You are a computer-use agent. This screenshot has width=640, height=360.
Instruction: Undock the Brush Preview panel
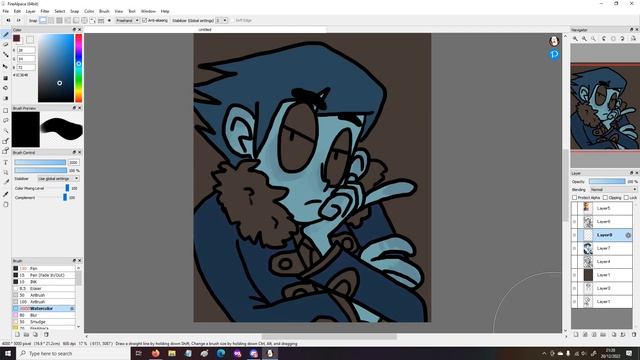[74, 108]
